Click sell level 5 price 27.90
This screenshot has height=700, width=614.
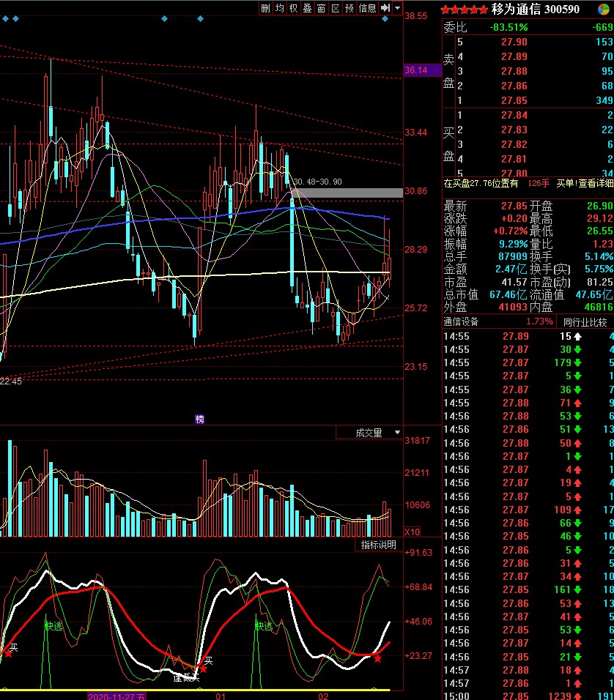514,42
